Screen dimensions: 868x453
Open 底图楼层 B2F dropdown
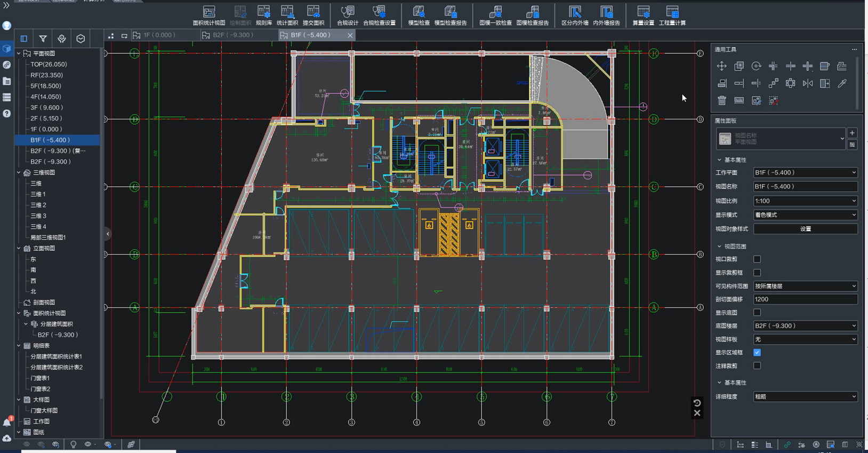805,326
